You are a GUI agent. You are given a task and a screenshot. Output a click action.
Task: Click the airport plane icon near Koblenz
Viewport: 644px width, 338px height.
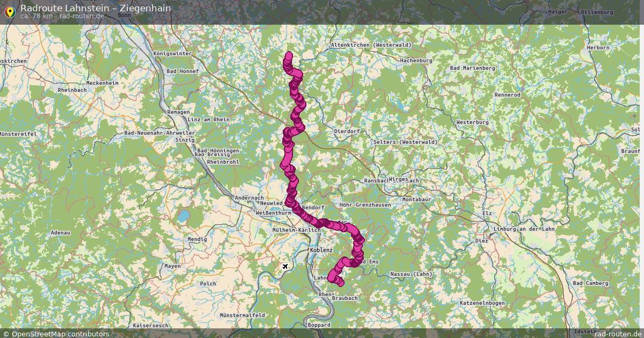click(285, 266)
